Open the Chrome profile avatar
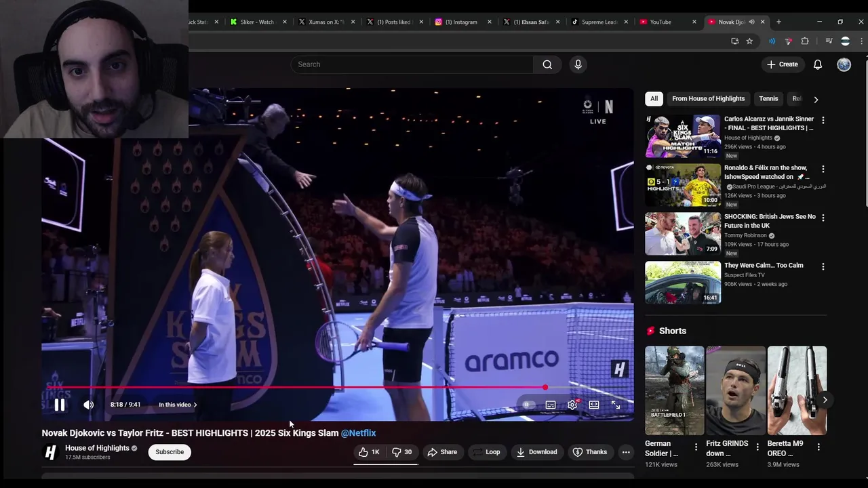The height and width of the screenshot is (488, 868). 845,41
